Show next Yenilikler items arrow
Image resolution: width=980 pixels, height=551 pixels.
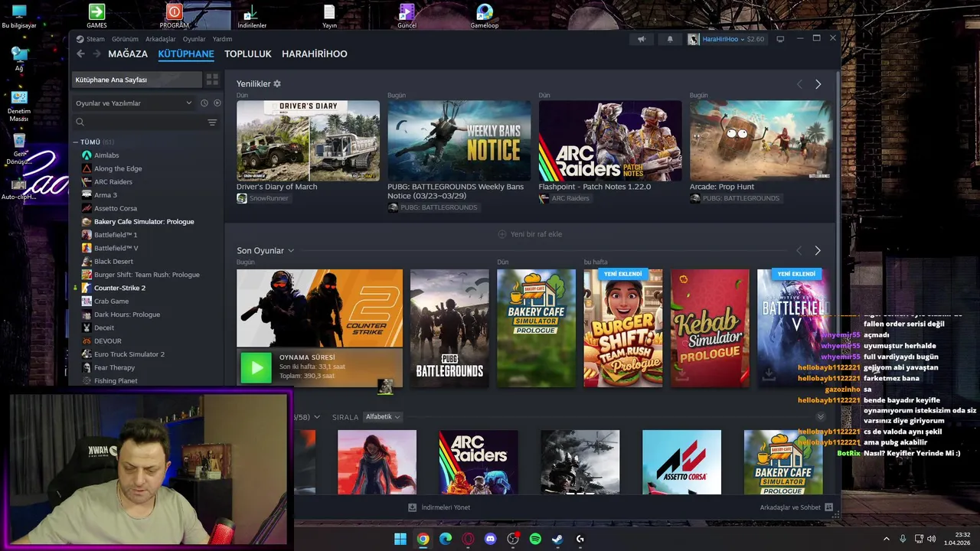[x=818, y=84]
